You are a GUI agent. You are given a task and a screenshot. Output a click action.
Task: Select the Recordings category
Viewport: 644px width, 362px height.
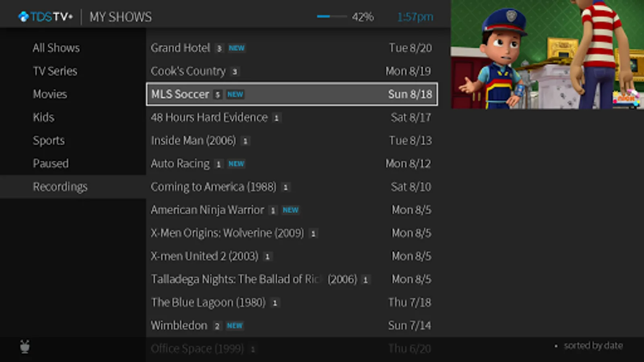point(60,187)
